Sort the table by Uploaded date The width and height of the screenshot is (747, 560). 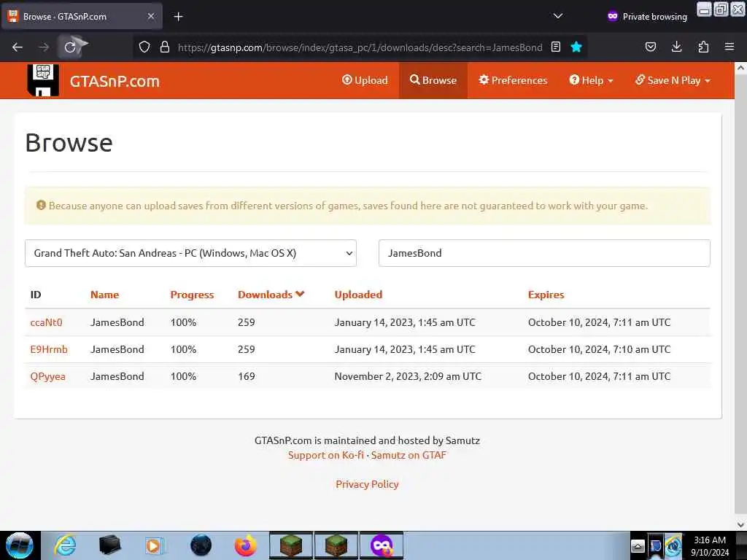pyautogui.click(x=358, y=295)
